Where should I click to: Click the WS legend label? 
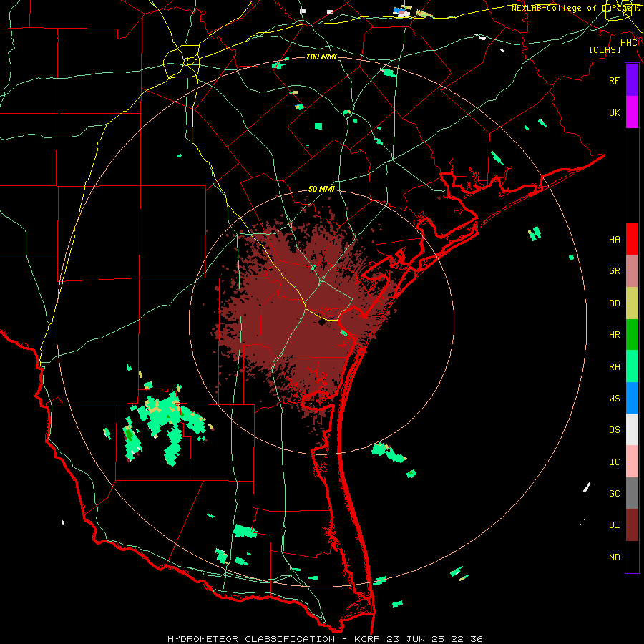(x=614, y=399)
